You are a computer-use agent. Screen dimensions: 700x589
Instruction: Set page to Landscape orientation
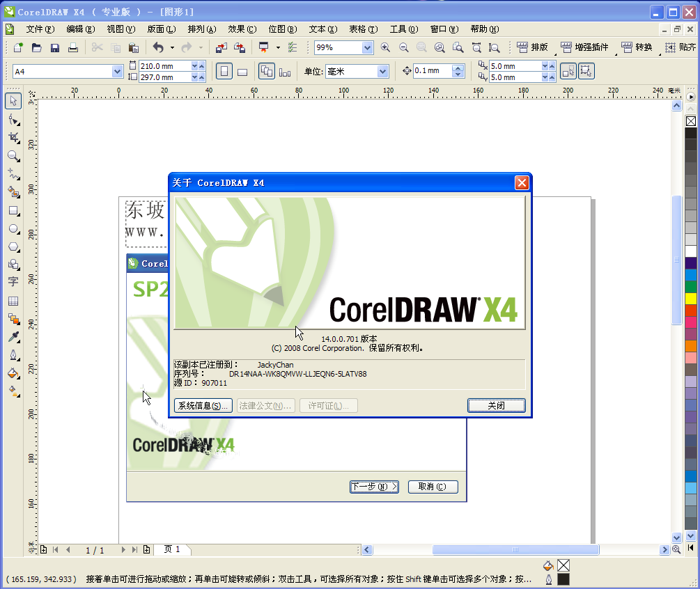tap(242, 72)
